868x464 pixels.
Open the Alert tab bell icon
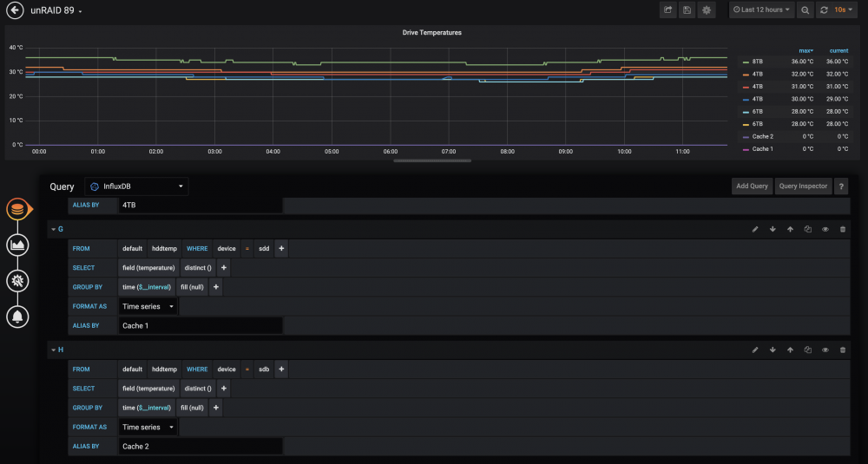(x=17, y=317)
